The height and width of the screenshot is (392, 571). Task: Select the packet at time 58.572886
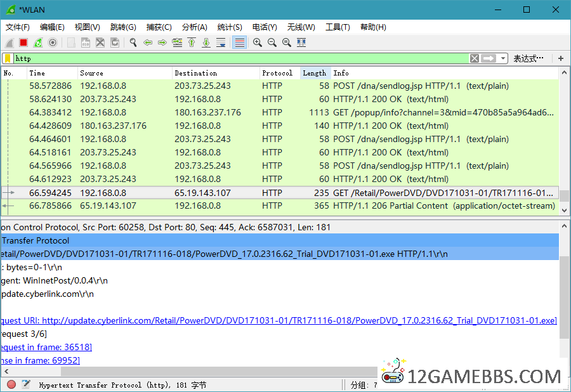(280, 86)
